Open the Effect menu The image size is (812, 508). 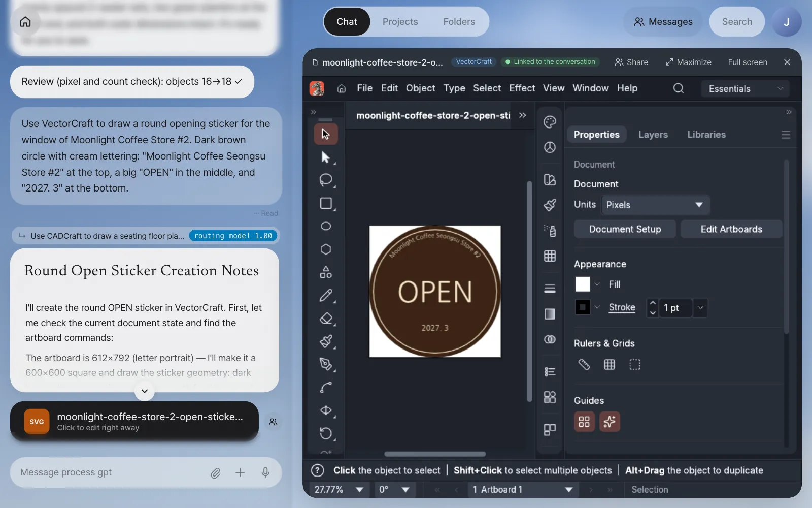pyautogui.click(x=522, y=88)
